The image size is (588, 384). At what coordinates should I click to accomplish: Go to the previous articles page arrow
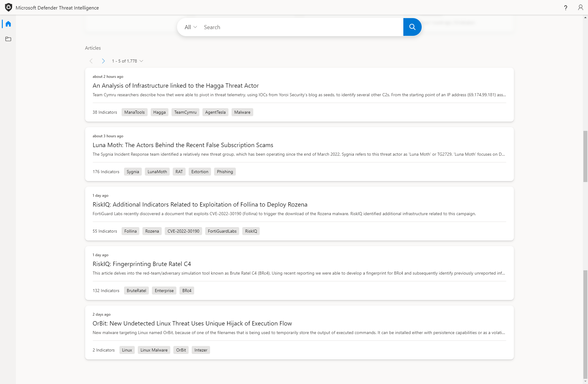(91, 61)
